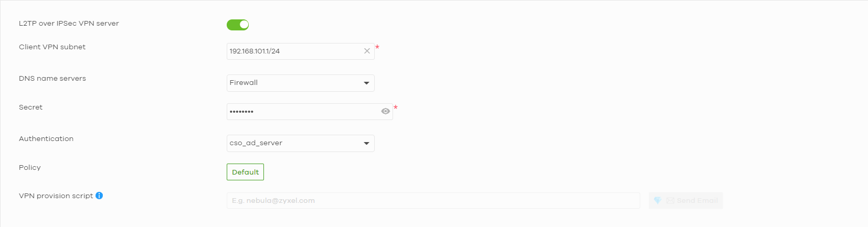
Task: Click the Send Email button
Action: pyautogui.click(x=686, y=201)
